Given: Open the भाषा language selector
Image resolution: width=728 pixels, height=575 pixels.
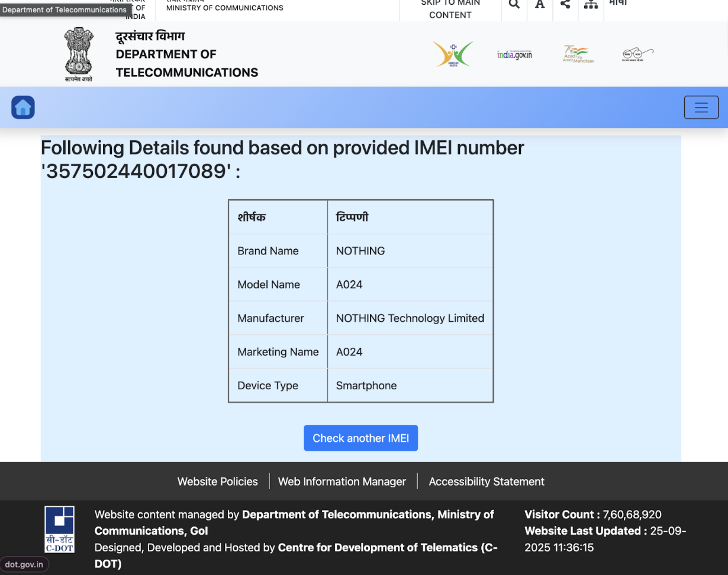Looking at the screenshot, I should point(619,2).
